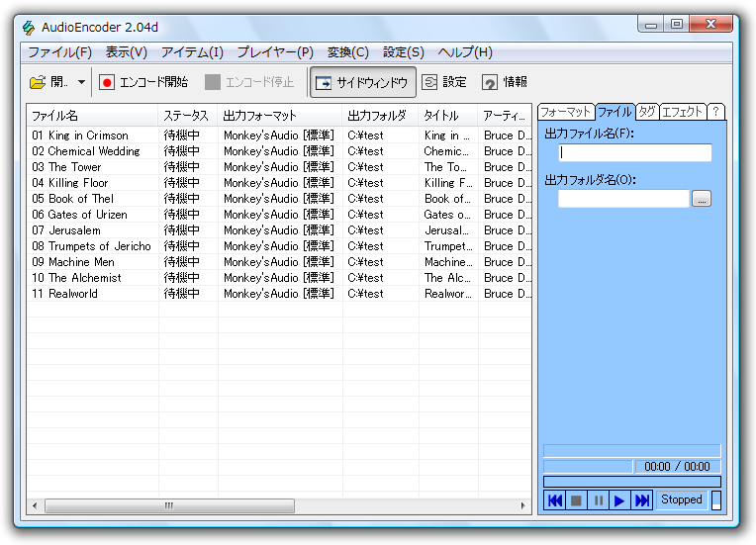Switch to the タグ tab
The image size is (756, 545).
point(647,112)
